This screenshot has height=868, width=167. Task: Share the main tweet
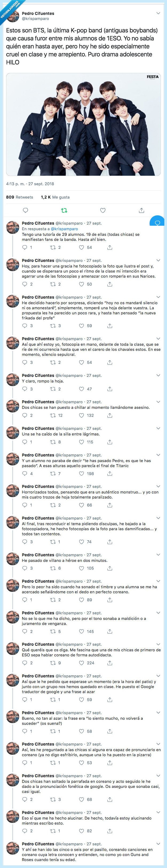(x=141, y=211)
